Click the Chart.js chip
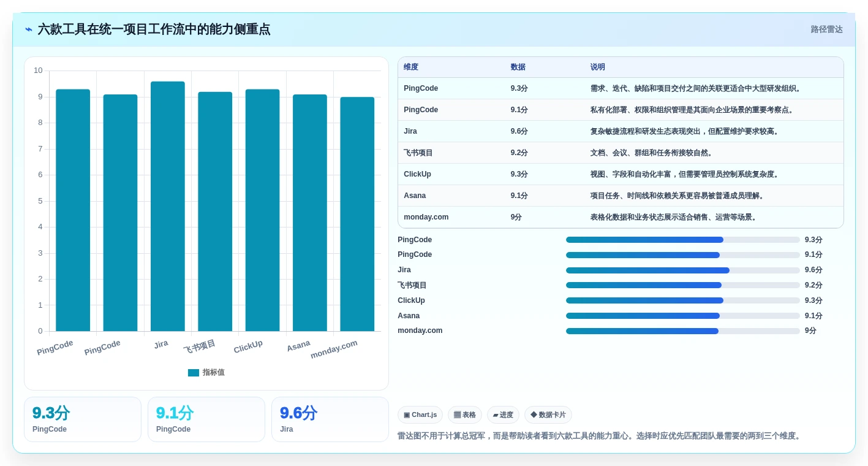 pos(420,415)
